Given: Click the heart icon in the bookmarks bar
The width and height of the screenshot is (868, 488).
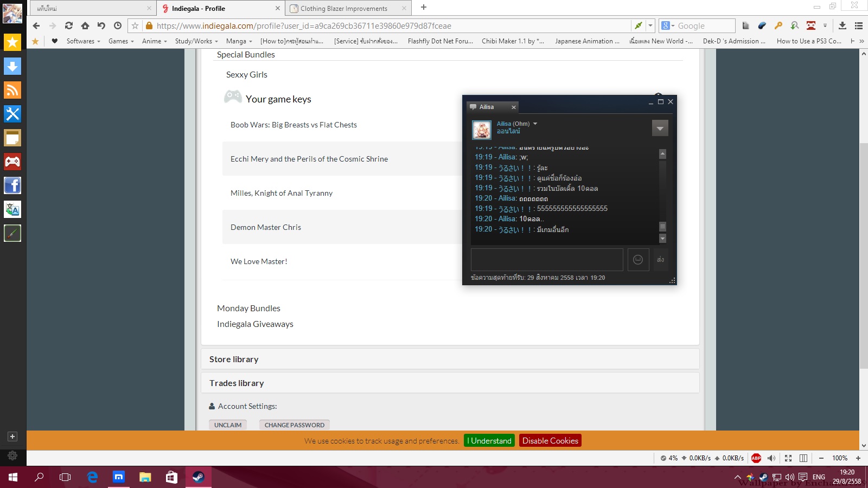Looking at the screenshot, I should [54, 41].
